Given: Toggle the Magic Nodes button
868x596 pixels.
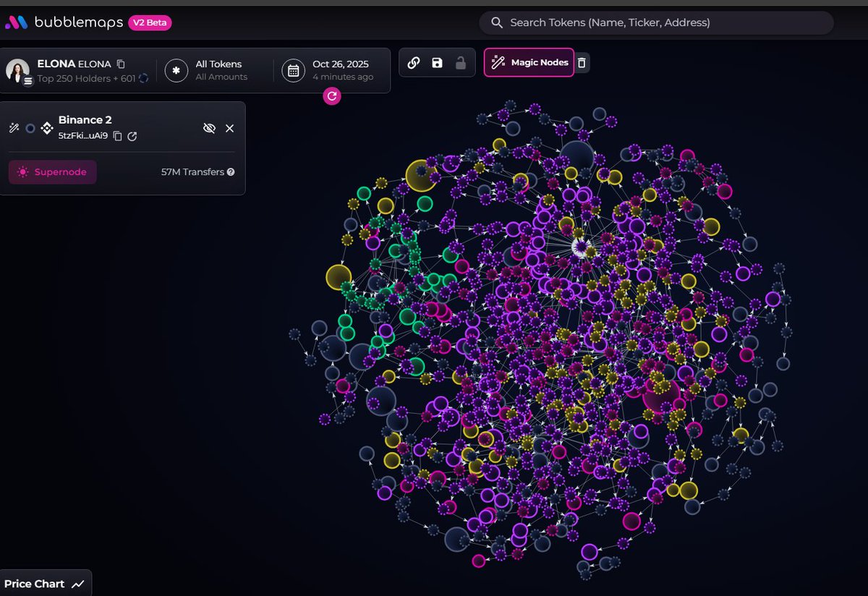Looking at the screenshot, I should (529, 63).
